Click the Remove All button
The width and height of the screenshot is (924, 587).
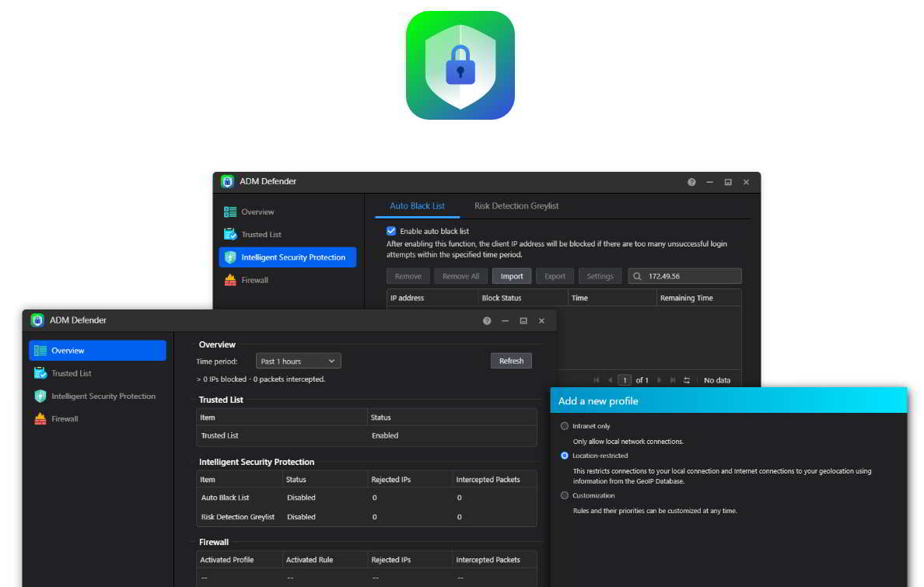[460, 276]
